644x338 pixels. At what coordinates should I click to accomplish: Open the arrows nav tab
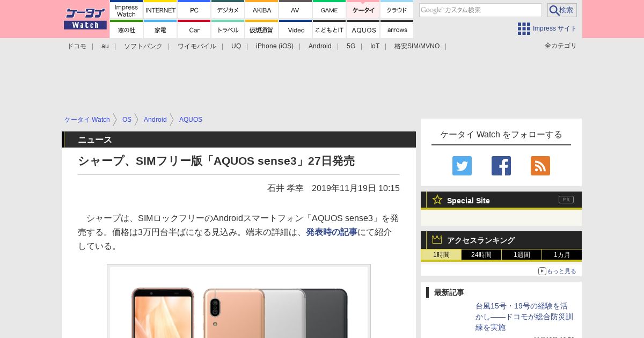(397, 30)
